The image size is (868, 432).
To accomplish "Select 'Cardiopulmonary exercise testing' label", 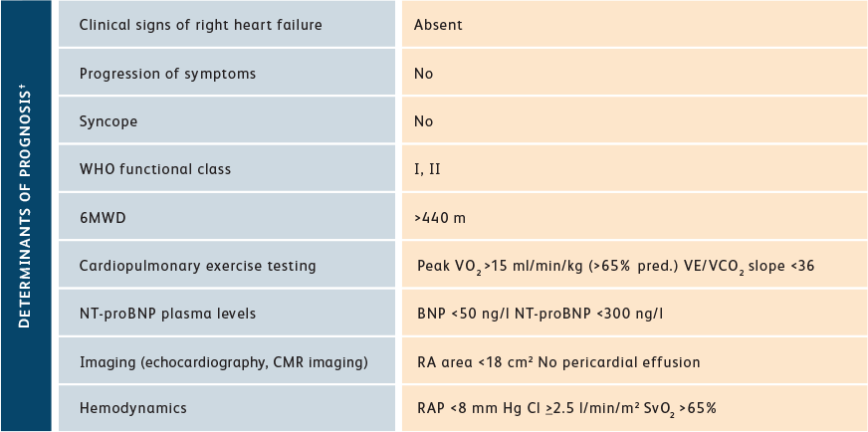I will pyautogui.click(x=198, y=266).
